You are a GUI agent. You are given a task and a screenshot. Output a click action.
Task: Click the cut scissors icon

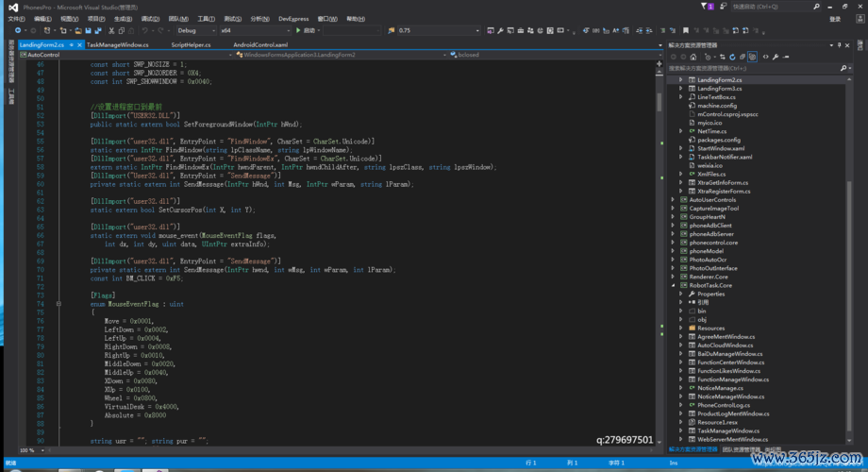tap(111, 30)
